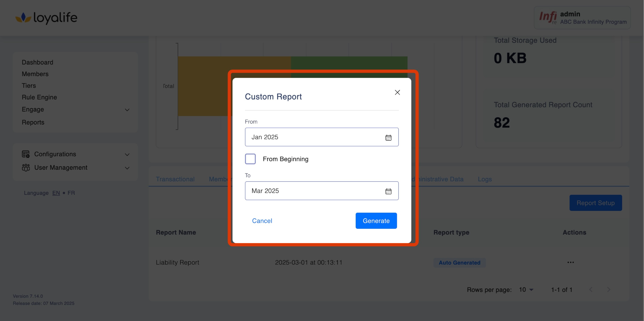Expand the Engage menu chevron
The height and width of the screenshot is (321, 644).
[x=127, y=110]
